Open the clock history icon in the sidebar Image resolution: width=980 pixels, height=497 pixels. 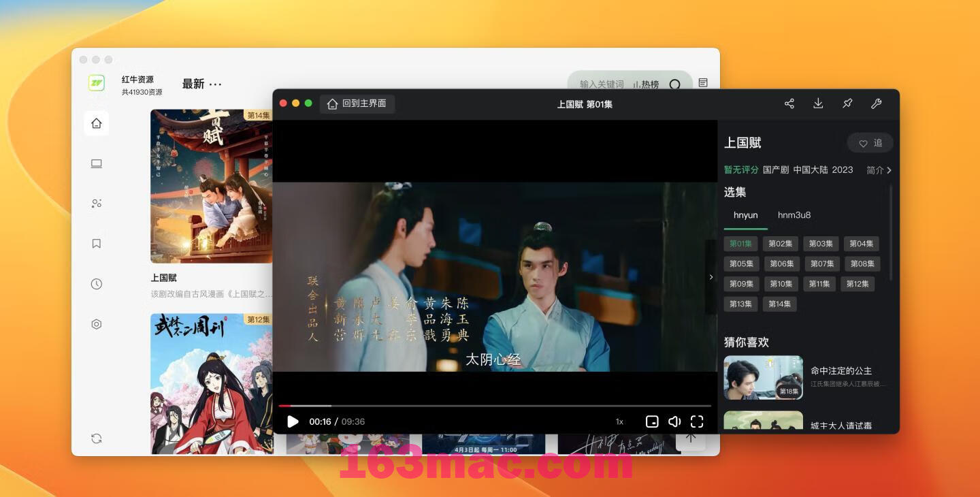tap(96, 284)
